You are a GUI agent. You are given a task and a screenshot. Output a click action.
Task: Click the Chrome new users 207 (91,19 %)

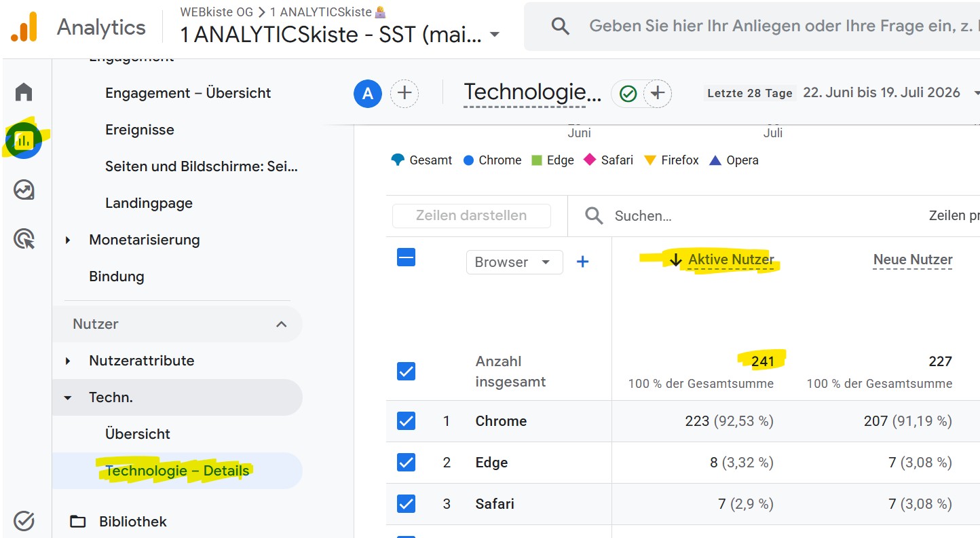[x=908, y=421]
